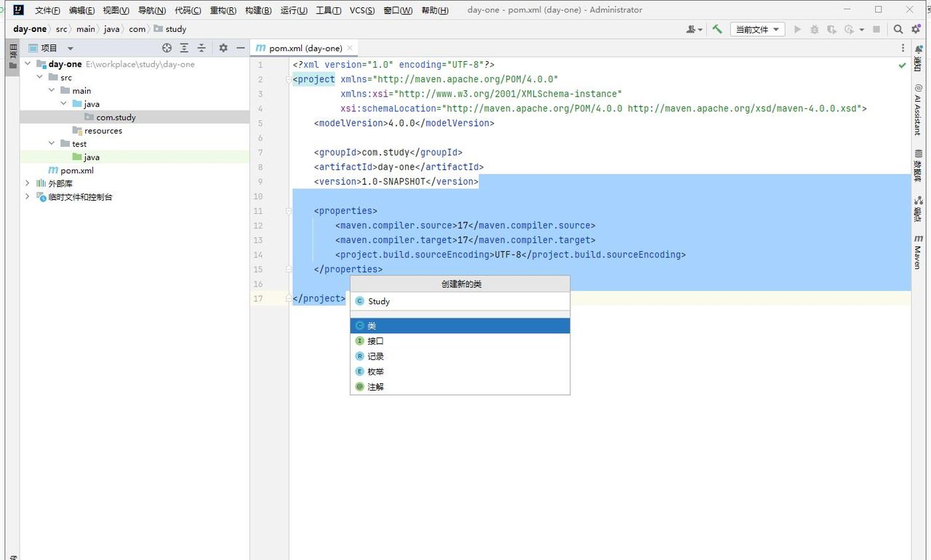Close the pom.xml editor tab
This screenshot has height=560, width=931.
tap(350, 48)
